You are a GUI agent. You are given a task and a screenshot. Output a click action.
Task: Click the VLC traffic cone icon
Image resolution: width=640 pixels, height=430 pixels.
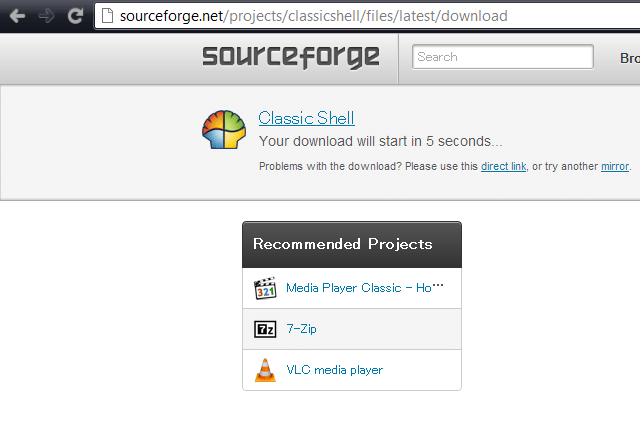pyautogui.click(x=265, y=370)
